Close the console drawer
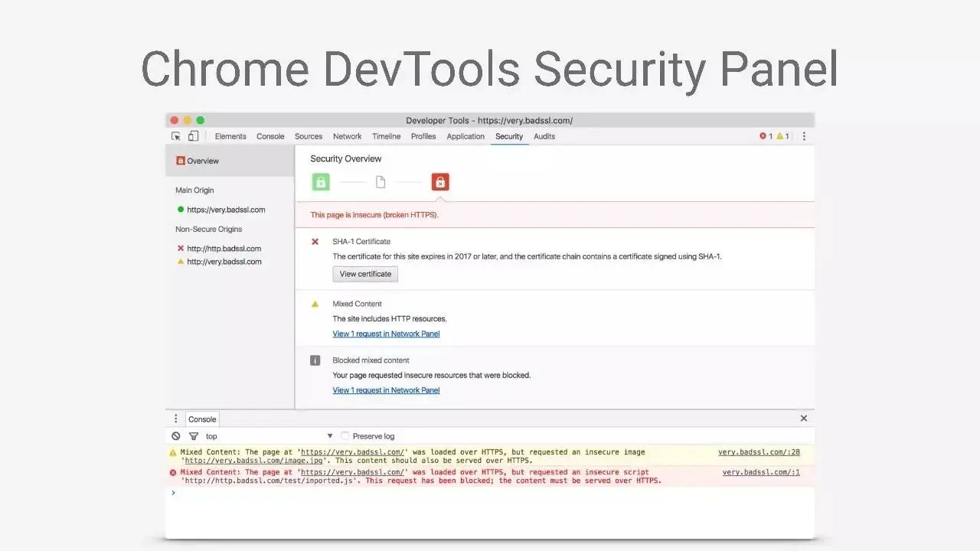980x551 pixels. [804, 419]
